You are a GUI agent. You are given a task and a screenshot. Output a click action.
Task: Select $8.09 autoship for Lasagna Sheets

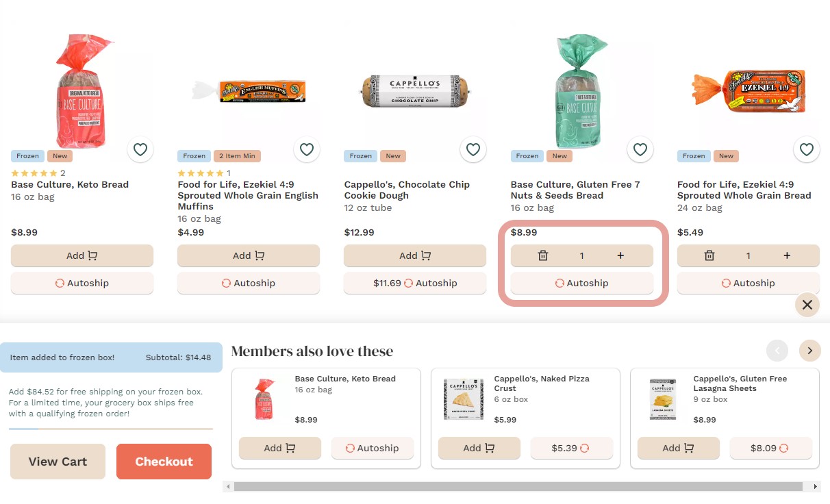point(770,448)
